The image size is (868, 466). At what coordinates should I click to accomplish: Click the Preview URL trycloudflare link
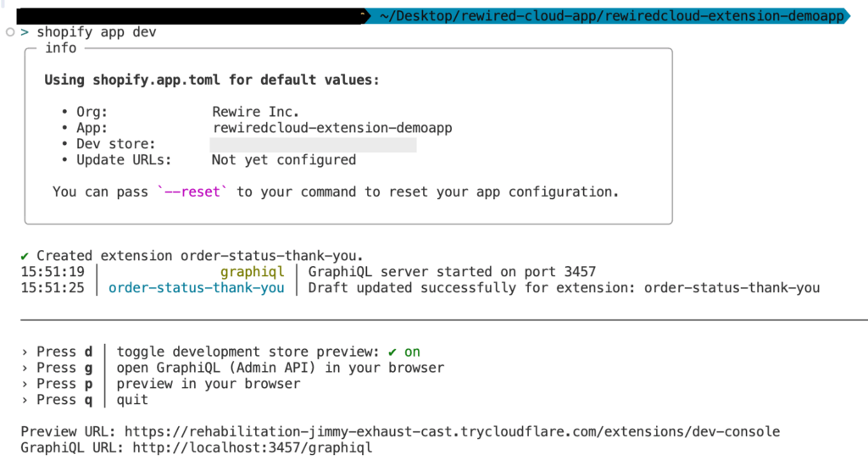tap(452, 432)
